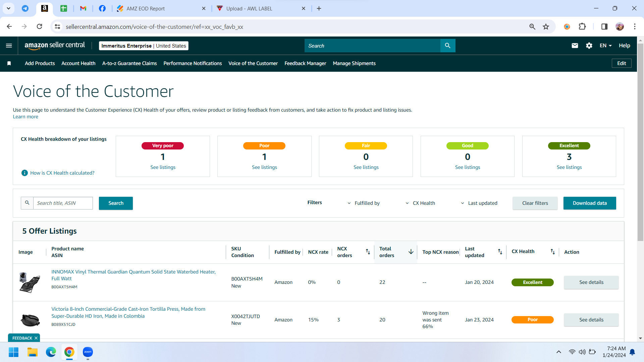
Task: Sort by CX Health column arrows
Action: point(553,252)
